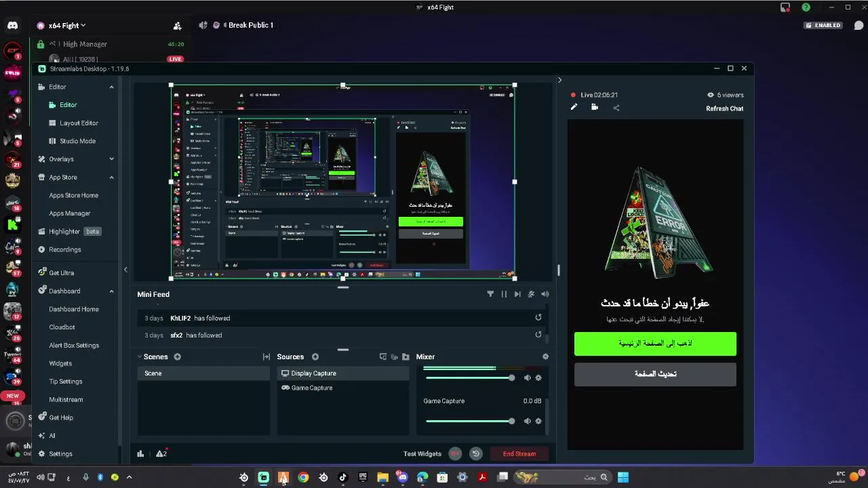Screen dimensions: 868x488
Task: Mute the first mixer audio channel
Action: [x=528, y=378]
